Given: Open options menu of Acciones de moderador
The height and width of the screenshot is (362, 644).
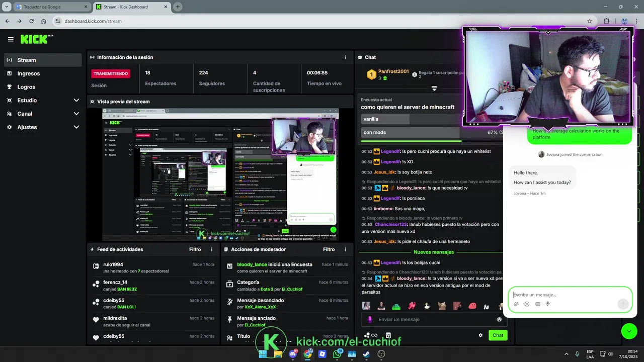Looking at the screenshot, I should [x=345, y=249].
